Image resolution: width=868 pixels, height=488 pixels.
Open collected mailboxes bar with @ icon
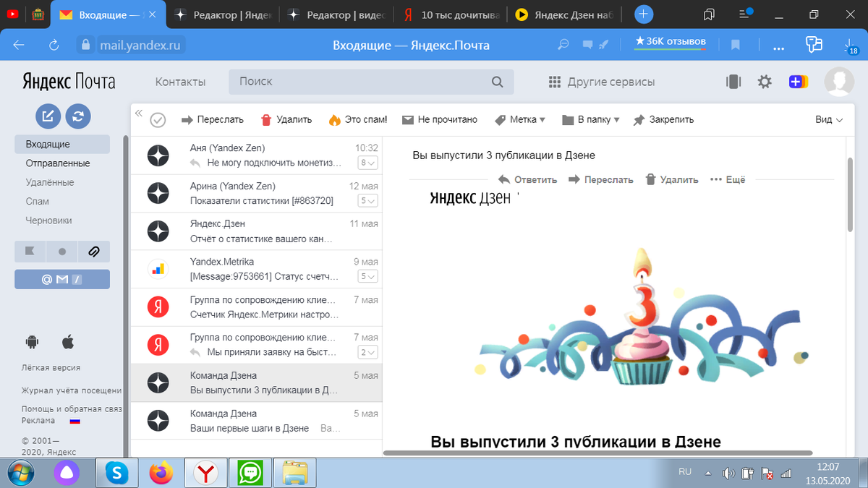click(62, 279)
